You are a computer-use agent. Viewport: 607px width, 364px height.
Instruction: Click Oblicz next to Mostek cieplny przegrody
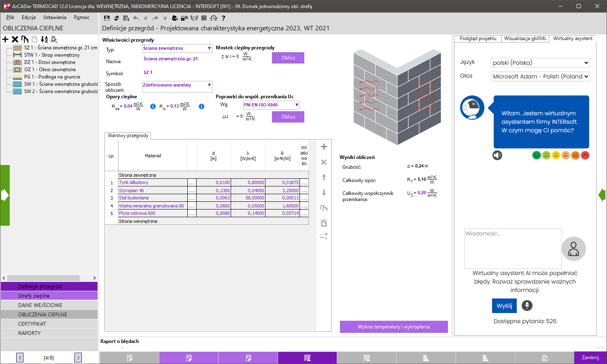coord(288,58)
